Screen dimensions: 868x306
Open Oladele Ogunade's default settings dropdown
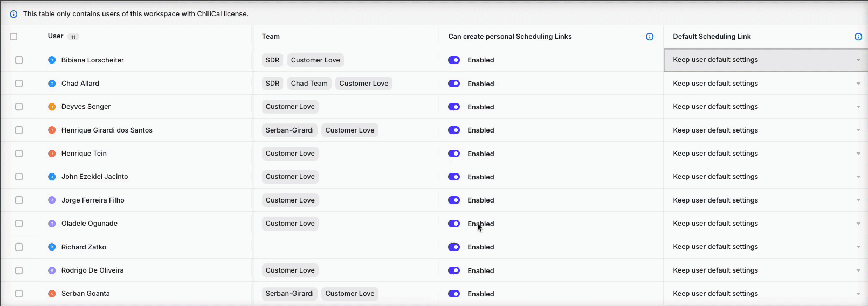[x=766, y=224]
